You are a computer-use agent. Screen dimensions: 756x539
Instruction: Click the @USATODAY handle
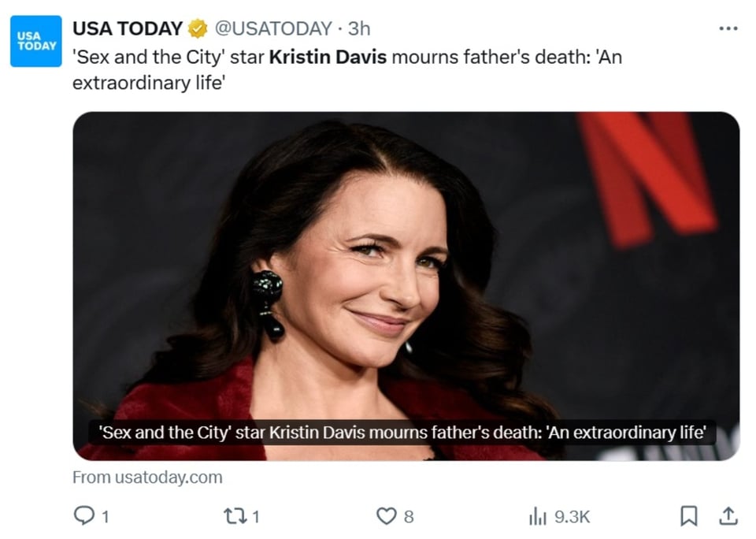click(273, 28)
